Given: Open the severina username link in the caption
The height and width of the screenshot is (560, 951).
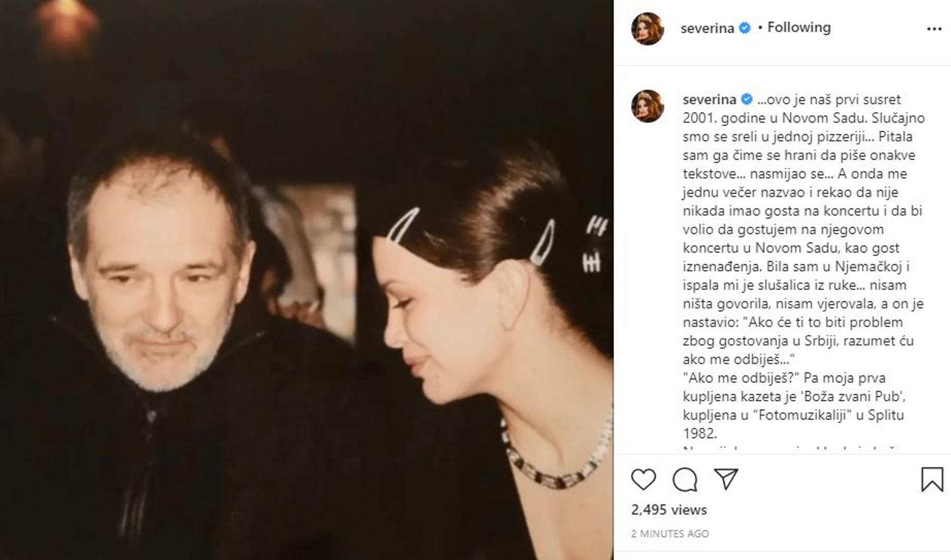Looking at the screenshot, I should coord(709,99).
